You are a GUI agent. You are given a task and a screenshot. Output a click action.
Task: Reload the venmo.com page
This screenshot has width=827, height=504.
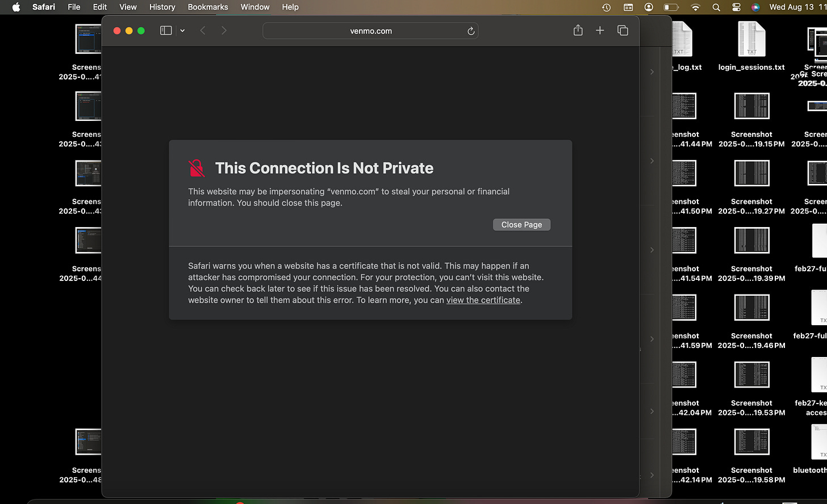coord(471,31)
